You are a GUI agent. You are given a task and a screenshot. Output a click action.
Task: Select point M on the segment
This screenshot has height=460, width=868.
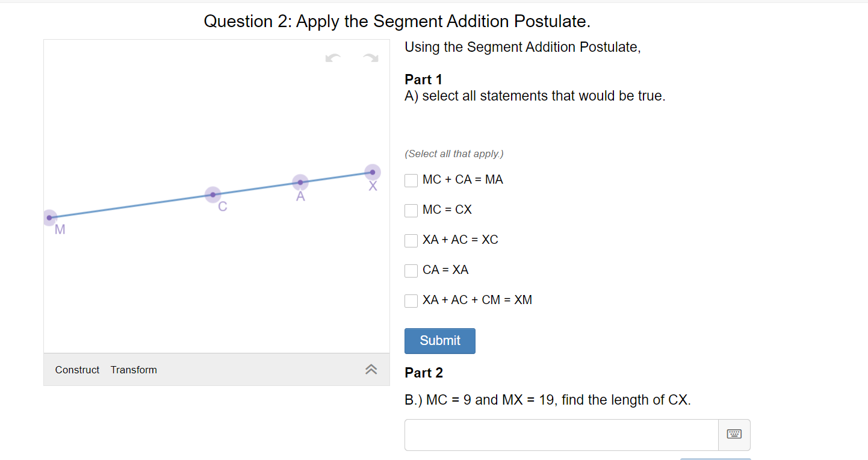[50, 217]
